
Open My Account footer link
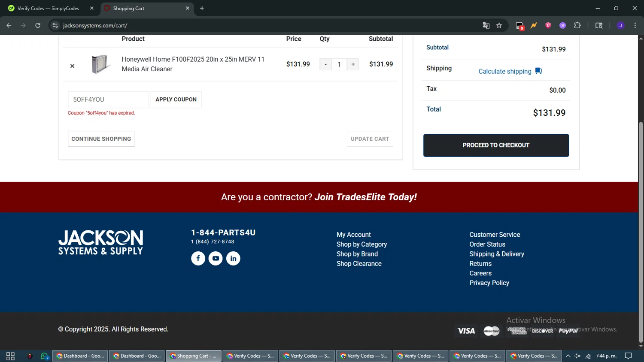tap(354, 235)
